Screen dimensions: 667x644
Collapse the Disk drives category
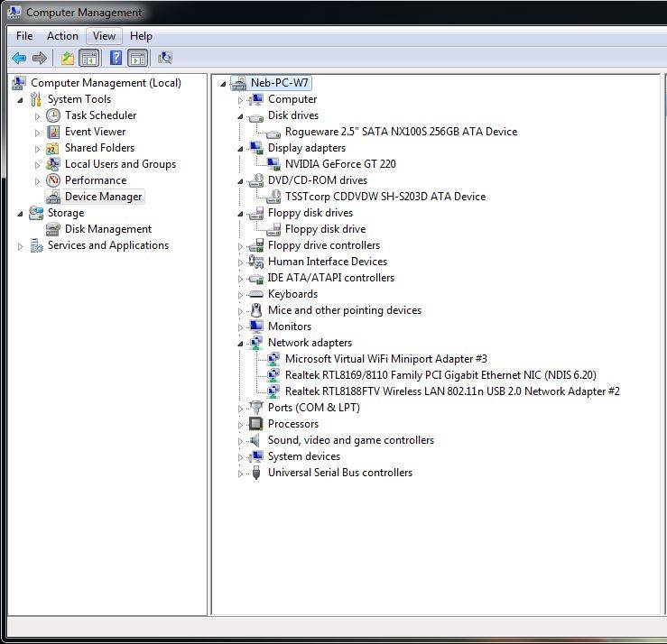(240, 116)
